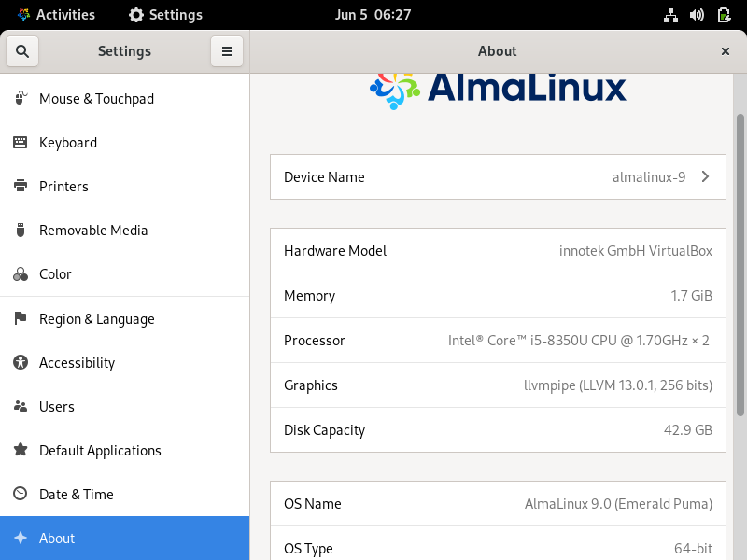The image size is (747, 560).
Task: Click the About panel vertical scrollbar
Action: pos(740,264)
